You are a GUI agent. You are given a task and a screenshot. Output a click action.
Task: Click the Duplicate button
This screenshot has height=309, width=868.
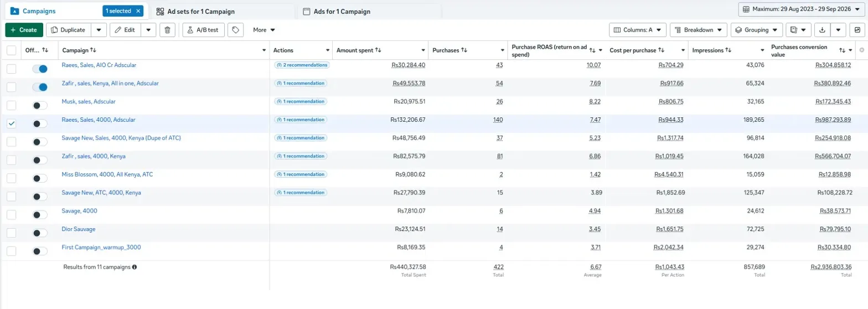pyautogui.click(x=68, y=30)
